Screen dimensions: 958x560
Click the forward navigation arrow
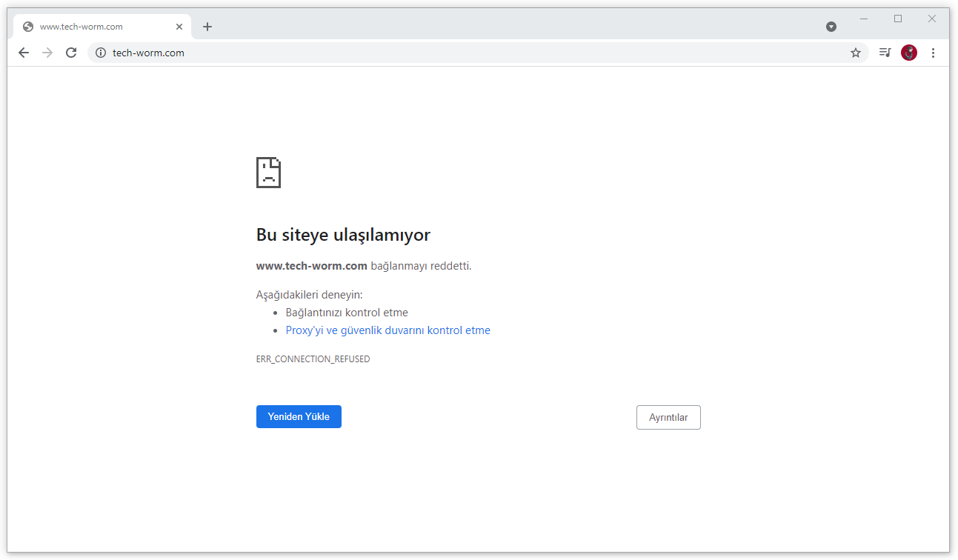47,53
